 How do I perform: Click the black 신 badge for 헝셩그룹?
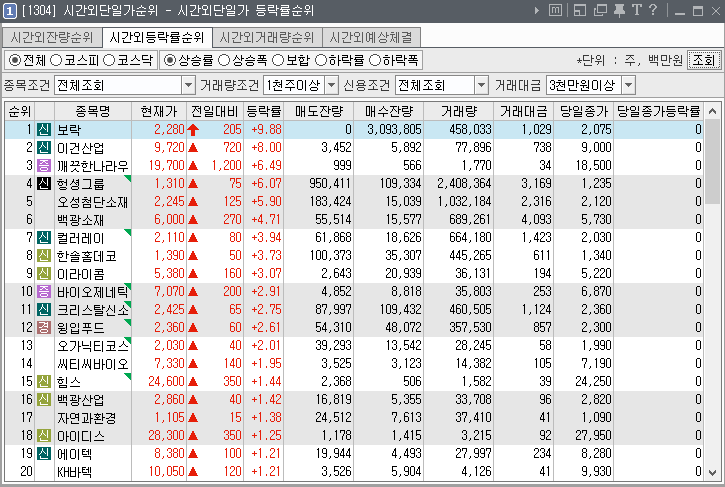click(x=44, y=184)
